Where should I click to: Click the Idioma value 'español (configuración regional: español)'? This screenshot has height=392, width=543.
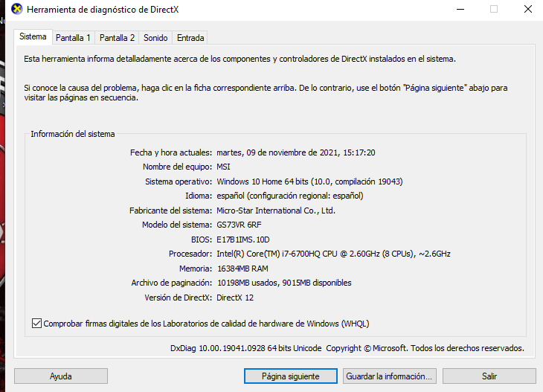[x=290, y=196]
